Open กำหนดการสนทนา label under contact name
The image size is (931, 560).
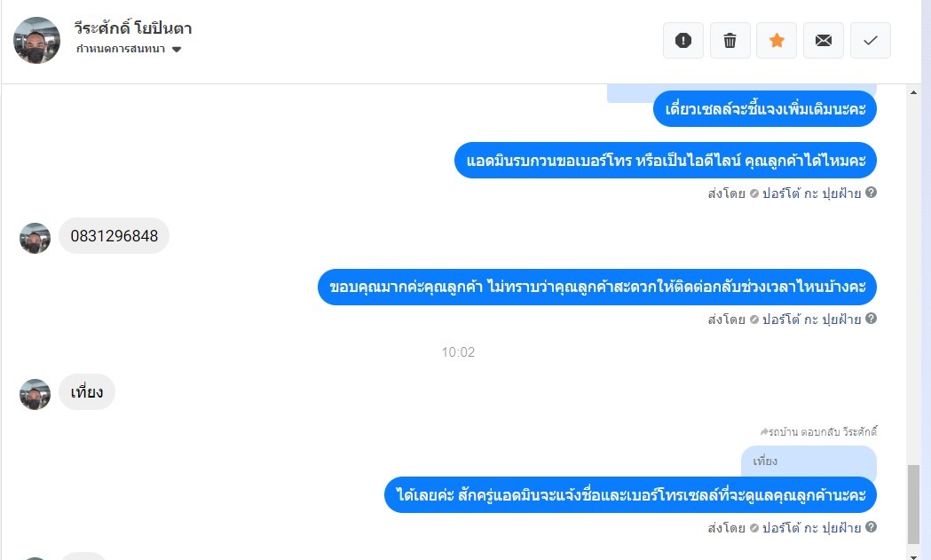coord(121,49)
